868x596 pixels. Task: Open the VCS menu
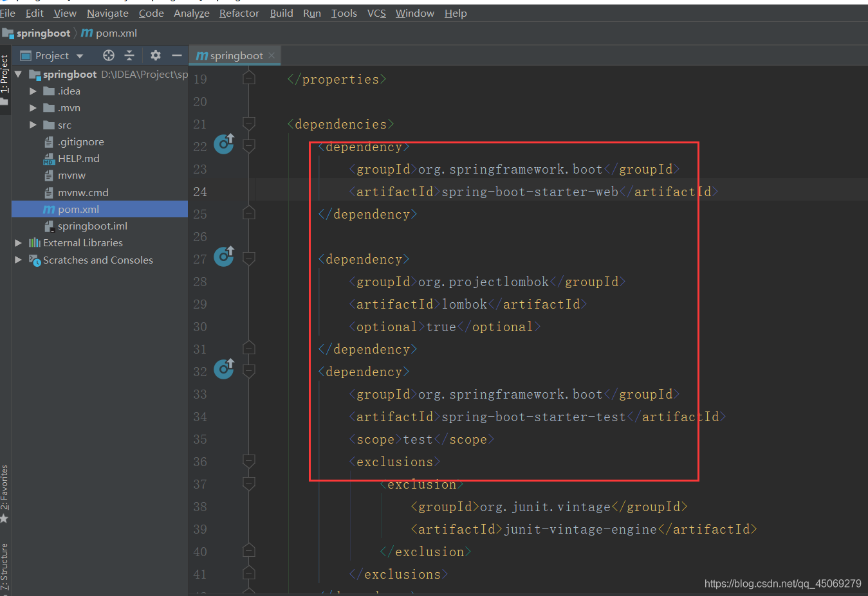click(376, 13)
